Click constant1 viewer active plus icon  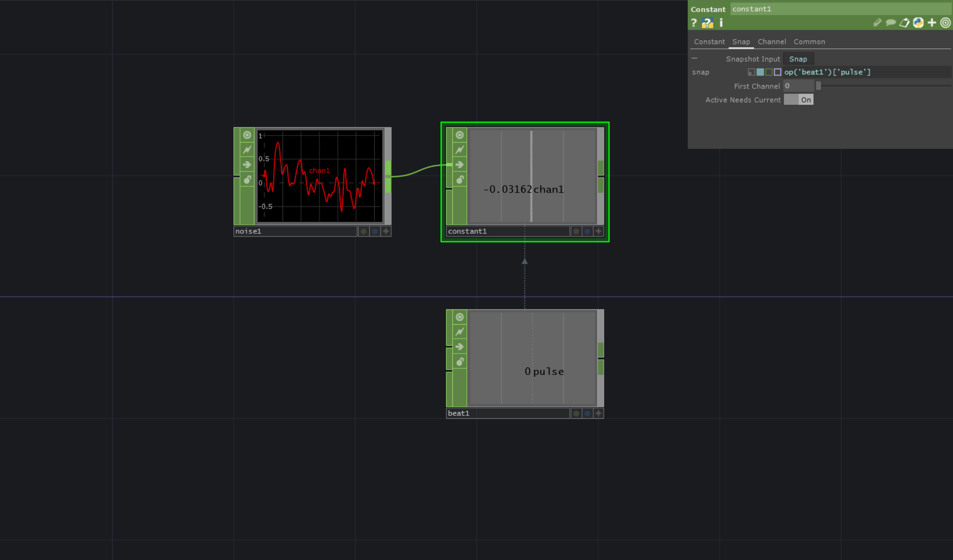coord(599,231)
